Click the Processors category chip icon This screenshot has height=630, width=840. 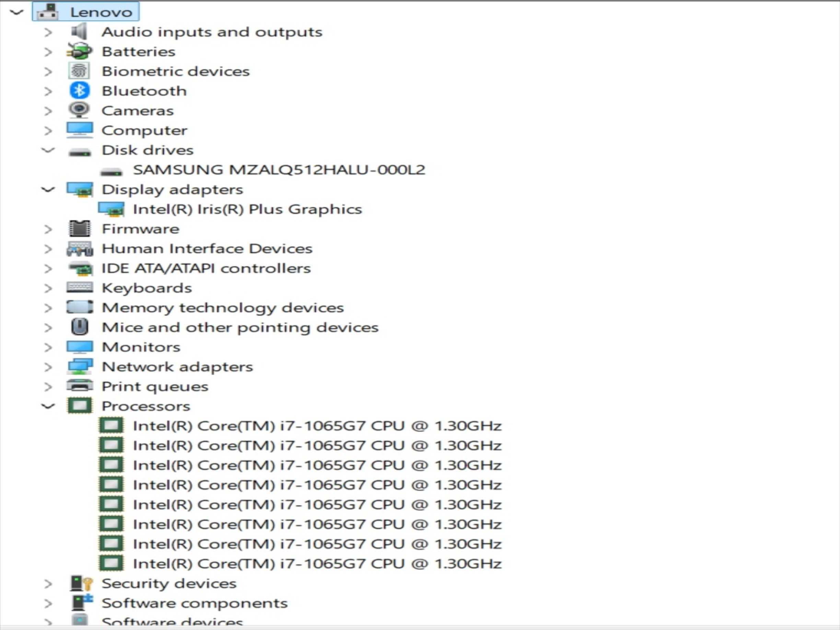(80, 406)
